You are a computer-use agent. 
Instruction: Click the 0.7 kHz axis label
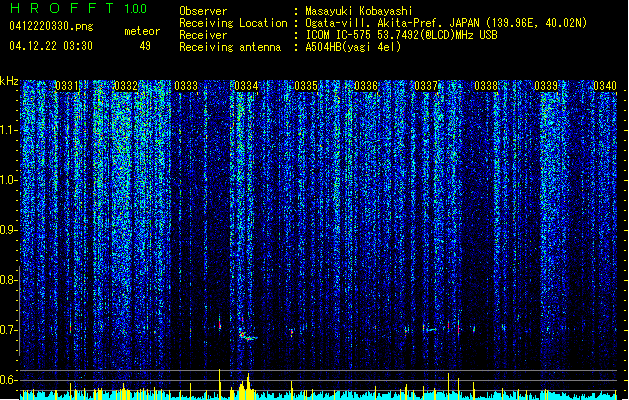click(x=9, y=330)
